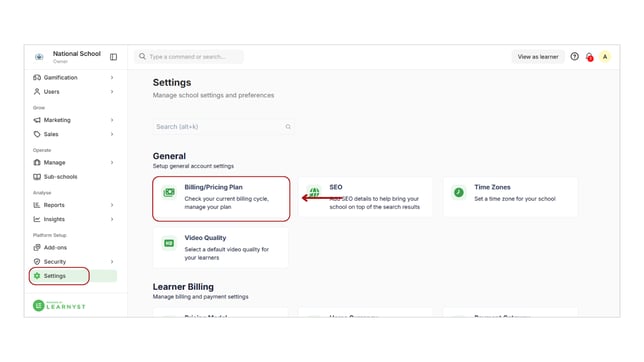Expand the Users menu chevron
644x362 pixels.
pyautogui.click(x=112, y=92)
